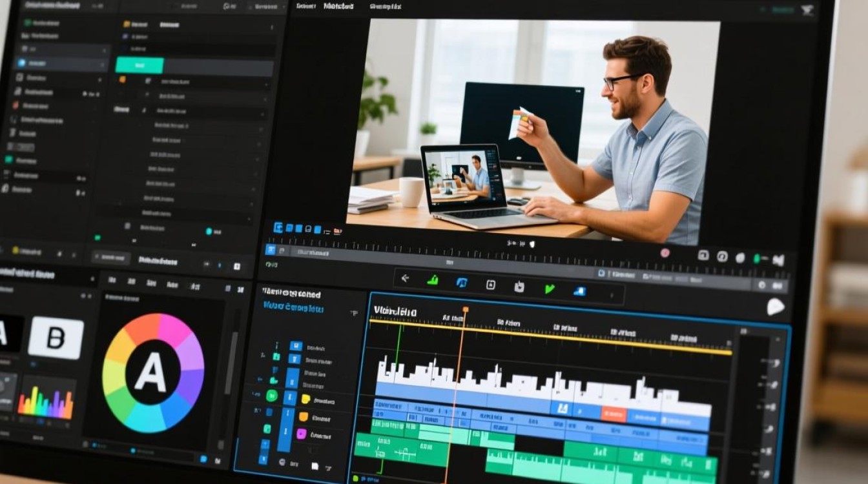
Task: Click the orange tag icon in the track list
Action: pos(303,416)
